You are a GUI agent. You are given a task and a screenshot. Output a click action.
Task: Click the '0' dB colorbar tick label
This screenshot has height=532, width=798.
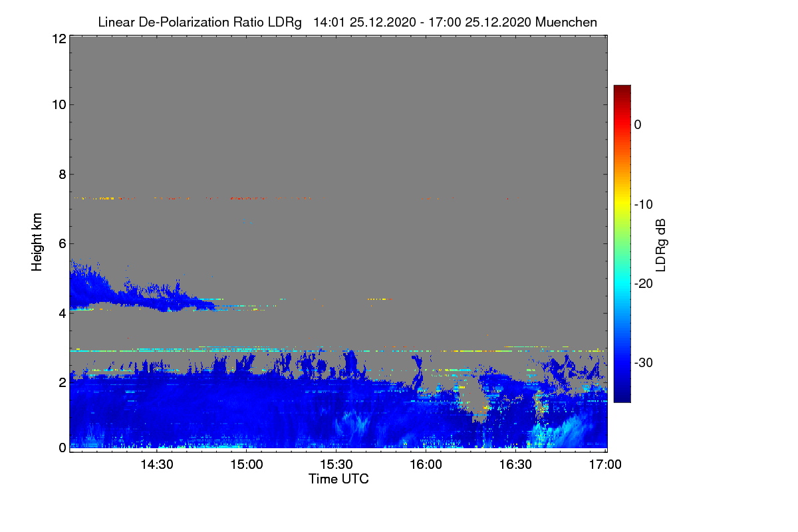point(638,124)
